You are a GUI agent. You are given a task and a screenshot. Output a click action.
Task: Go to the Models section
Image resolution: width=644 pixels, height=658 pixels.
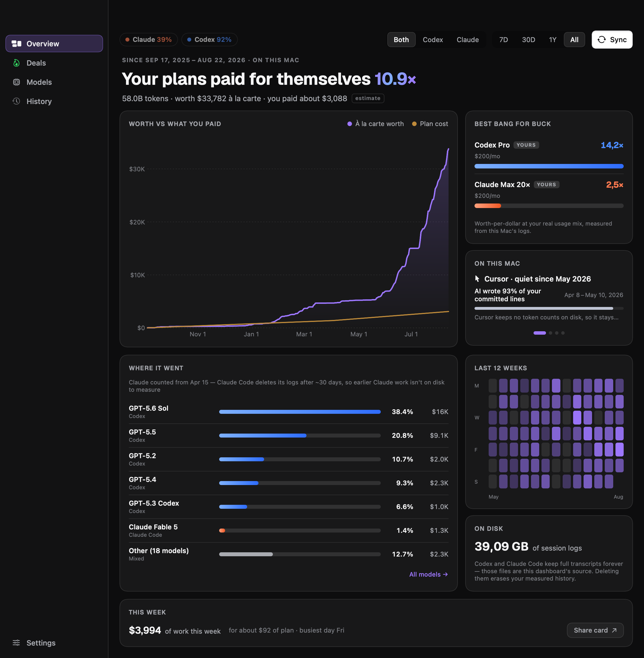[54, 82]
